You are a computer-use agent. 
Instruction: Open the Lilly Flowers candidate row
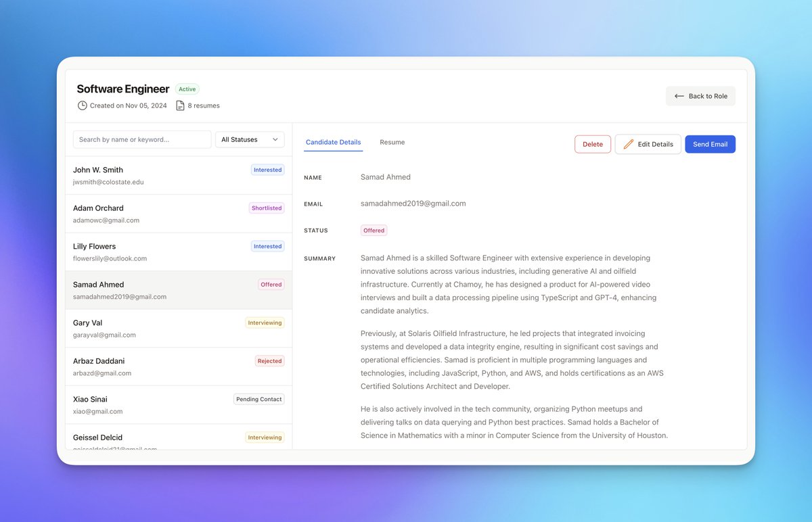[x=179, y=252]
